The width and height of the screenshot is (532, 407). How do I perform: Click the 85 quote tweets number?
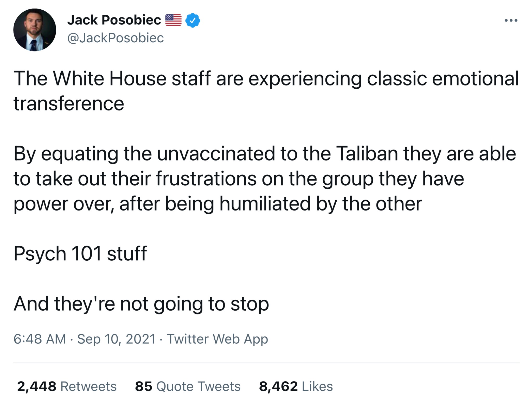[144, 386]
